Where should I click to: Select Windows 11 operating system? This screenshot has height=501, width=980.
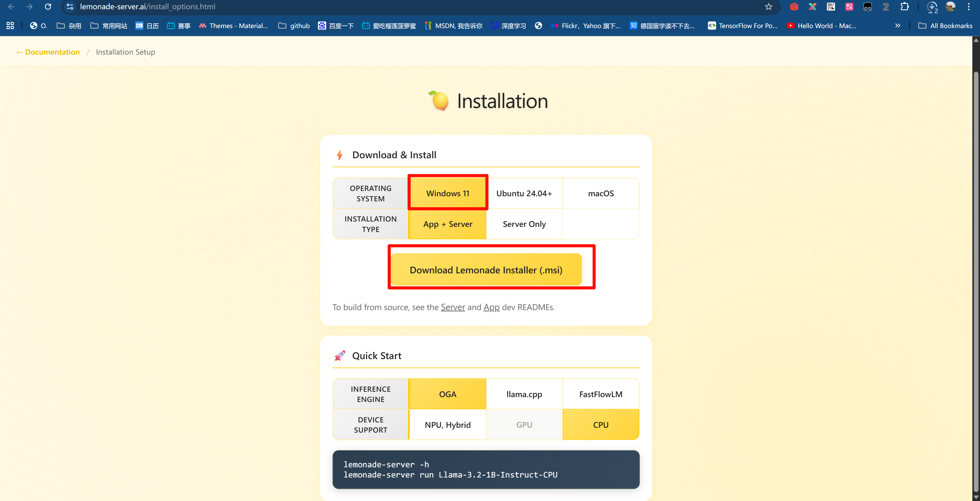(x=447, y=193)
